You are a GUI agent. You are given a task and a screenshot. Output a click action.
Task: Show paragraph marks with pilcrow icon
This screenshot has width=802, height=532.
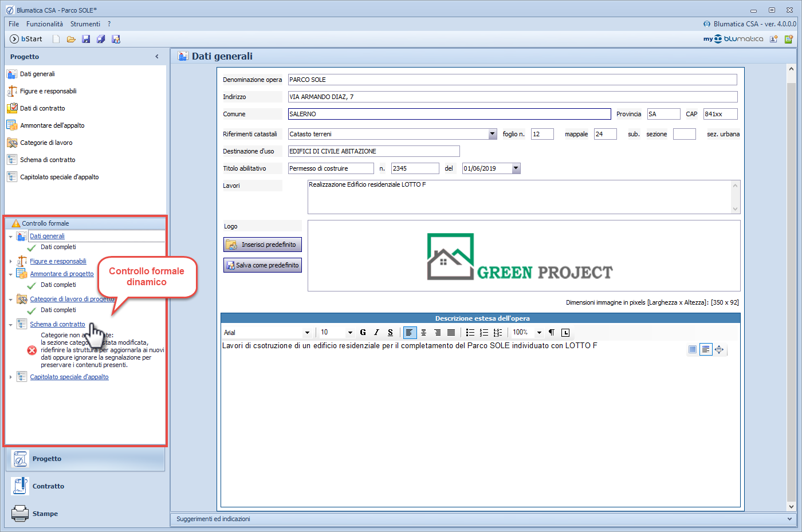click(x=551, y=332)
